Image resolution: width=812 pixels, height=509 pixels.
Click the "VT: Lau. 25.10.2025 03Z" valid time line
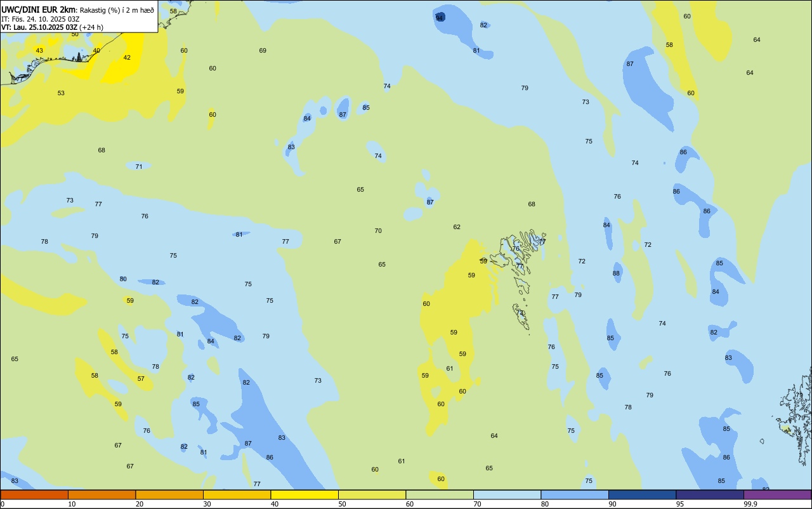pyautogui.click(x=39, y=27)
